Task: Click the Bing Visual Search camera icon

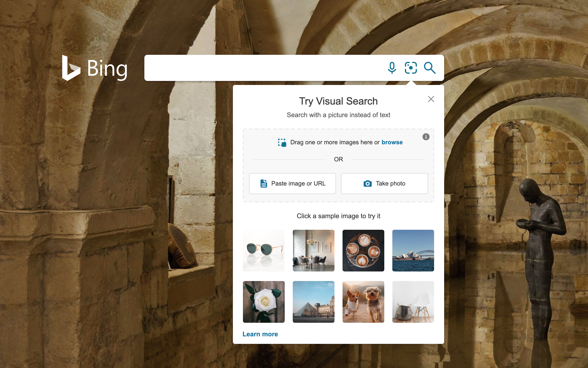Action: tap(410, 68)
